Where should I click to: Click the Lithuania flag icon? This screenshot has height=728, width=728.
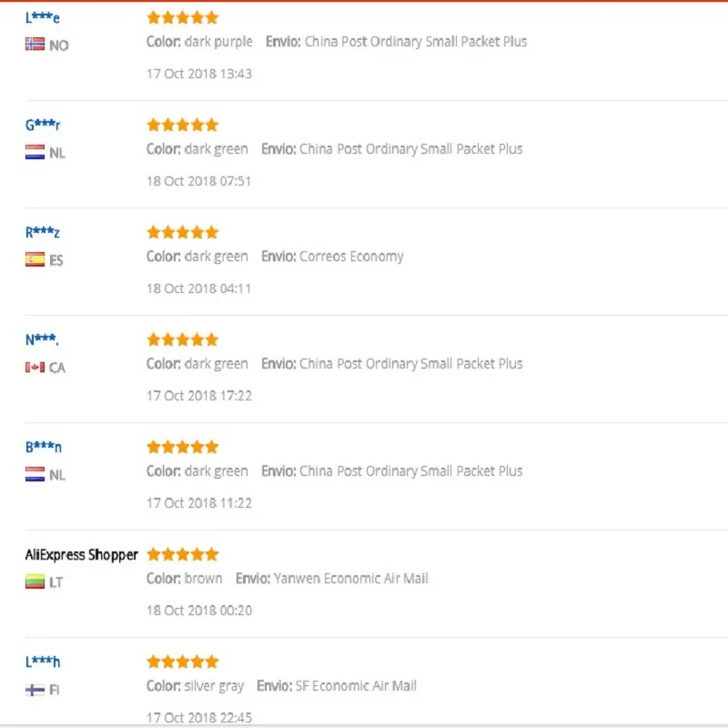click(35, 581)
